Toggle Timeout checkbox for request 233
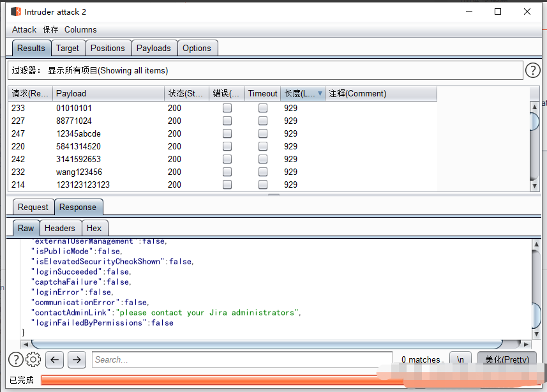Screen dimensions: 547x392 [263, 108]
